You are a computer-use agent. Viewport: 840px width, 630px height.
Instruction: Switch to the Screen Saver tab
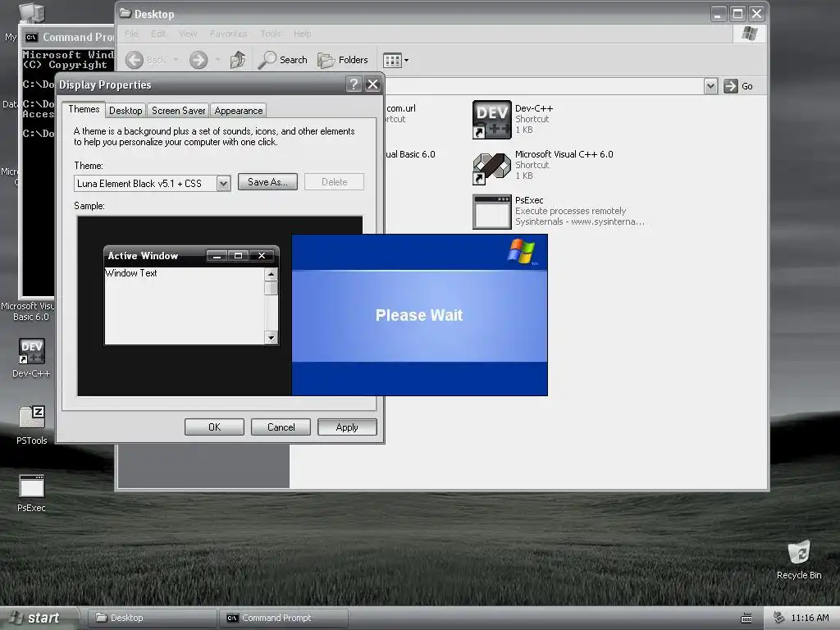[178, 111]
